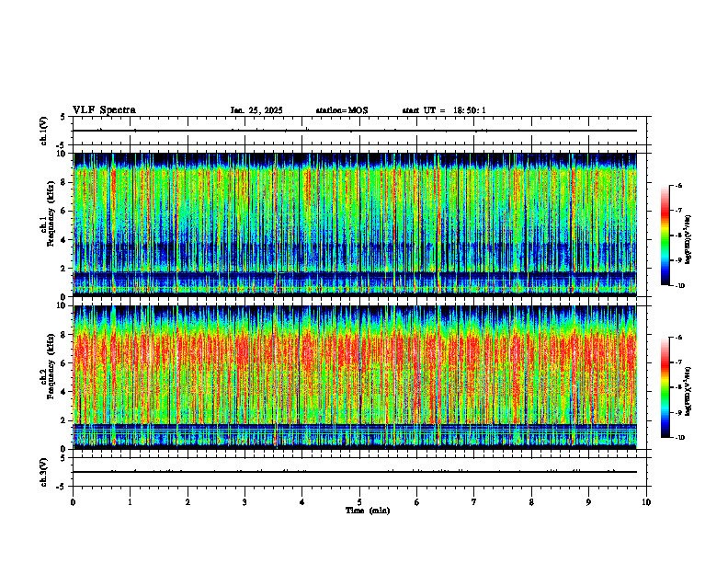This screenshot has height=563, width=728.
Task: Click the ch.2 colorbar log(PSD) unit label
Action: tap(688, 390)
